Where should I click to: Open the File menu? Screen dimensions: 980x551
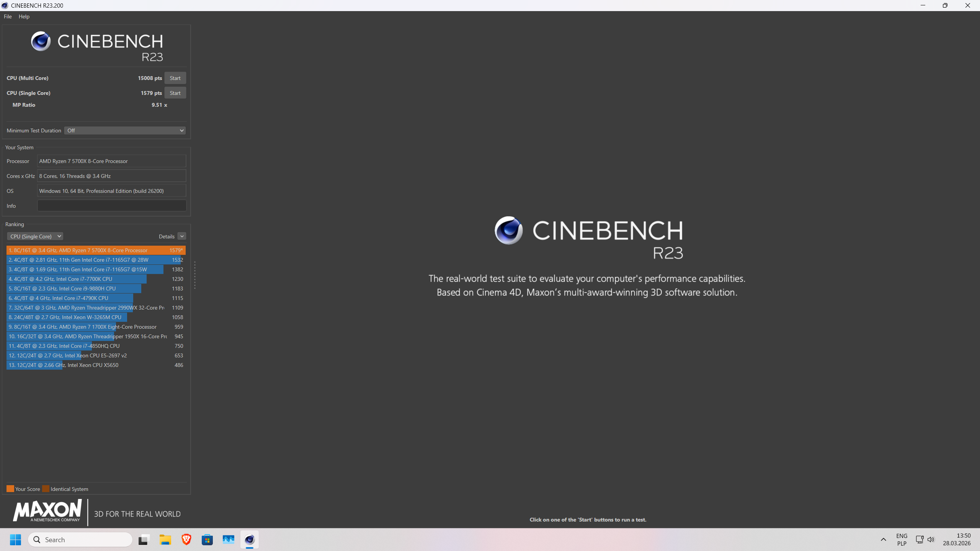click(x=8, y=16)
